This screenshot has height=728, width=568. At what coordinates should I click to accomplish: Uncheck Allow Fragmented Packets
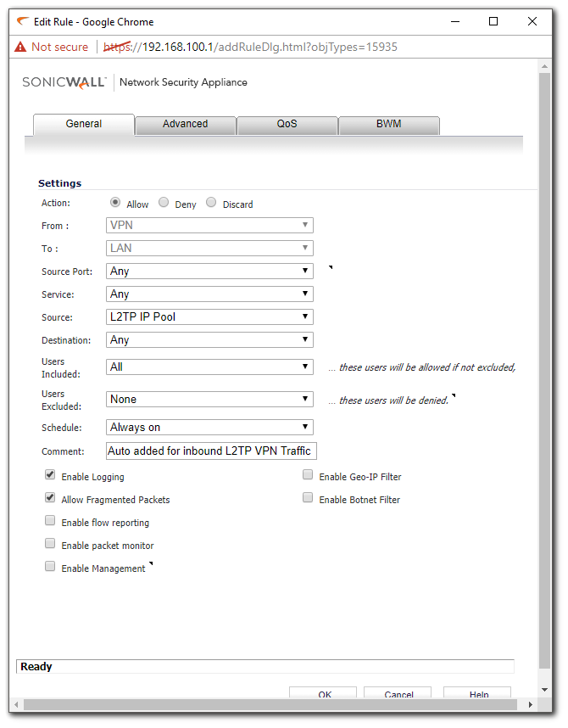coord(50,499)
